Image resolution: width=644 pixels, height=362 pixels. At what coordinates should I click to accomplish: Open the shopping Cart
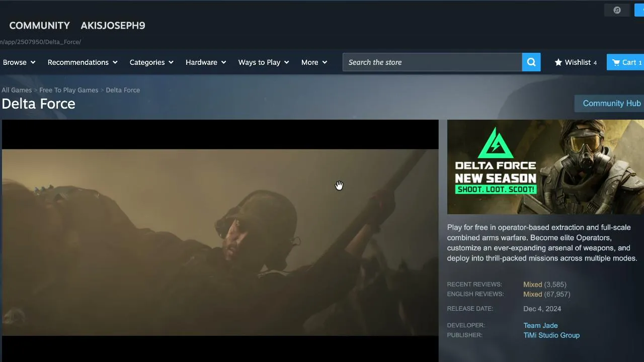click(625, 62)
